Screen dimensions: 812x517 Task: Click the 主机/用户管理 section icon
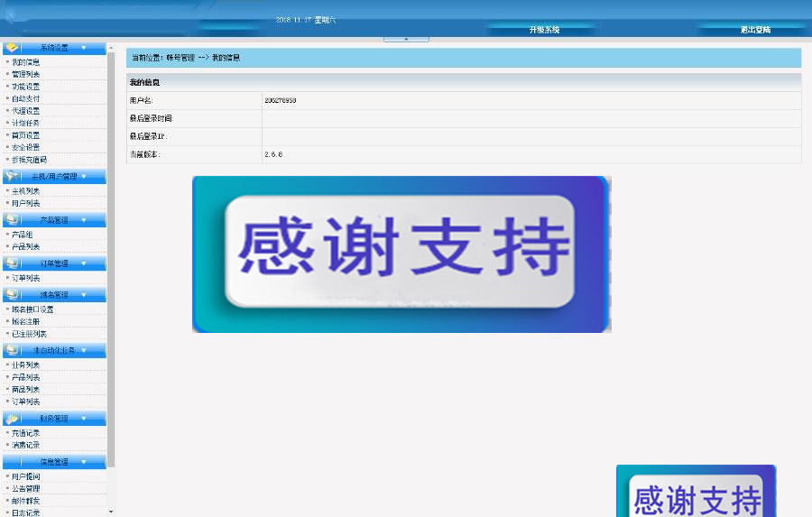[x=12, y=177]
